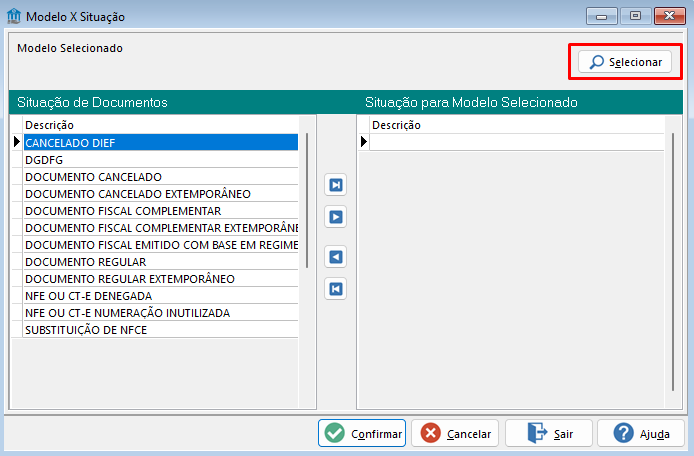Viewport: 694px width, 456px height.
Task: Move one situation to the right list
Action: (x=335, y=217)
